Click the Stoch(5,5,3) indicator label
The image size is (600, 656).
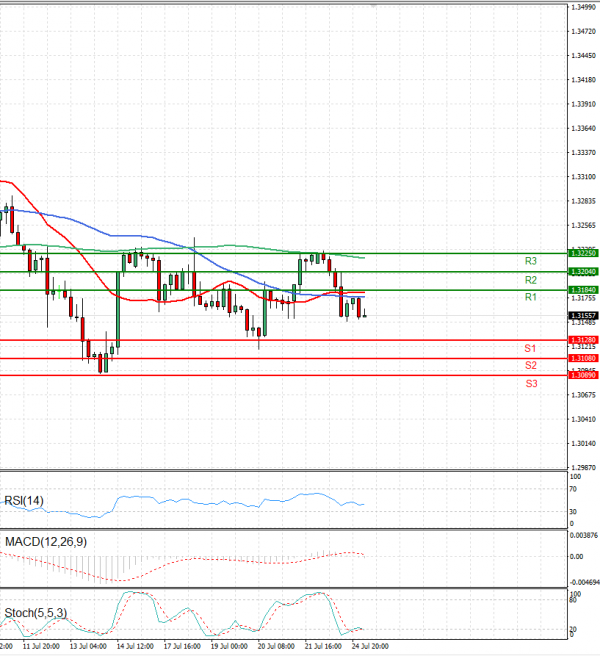pos(36,613)
